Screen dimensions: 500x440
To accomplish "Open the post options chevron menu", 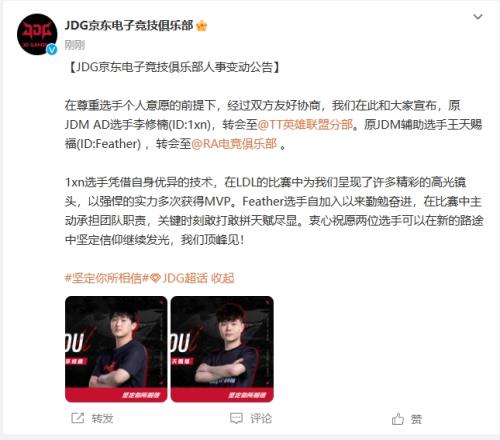I will click(x=478, y=17).
